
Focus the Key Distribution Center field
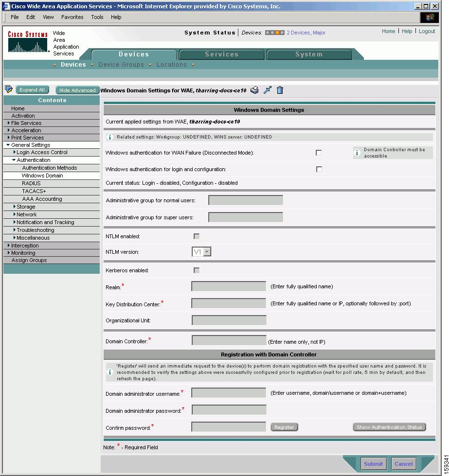click(x=229, y=303)
